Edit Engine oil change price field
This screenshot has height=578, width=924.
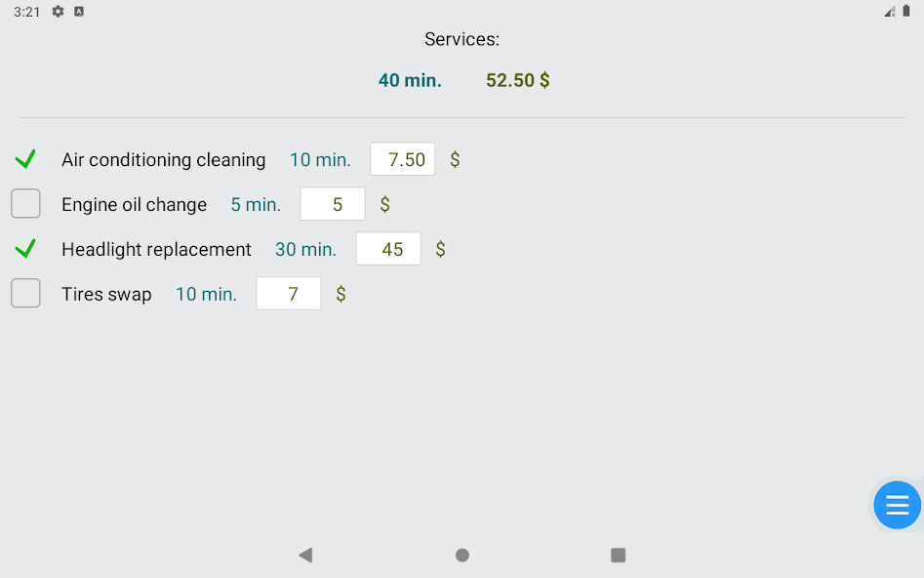(x=333, y=204)
